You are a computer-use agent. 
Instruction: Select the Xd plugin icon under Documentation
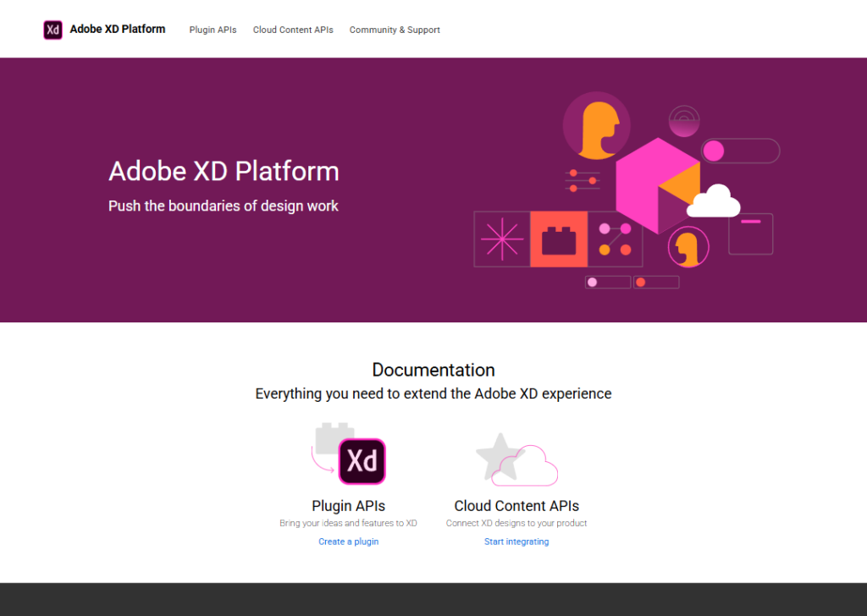(364, 460)
